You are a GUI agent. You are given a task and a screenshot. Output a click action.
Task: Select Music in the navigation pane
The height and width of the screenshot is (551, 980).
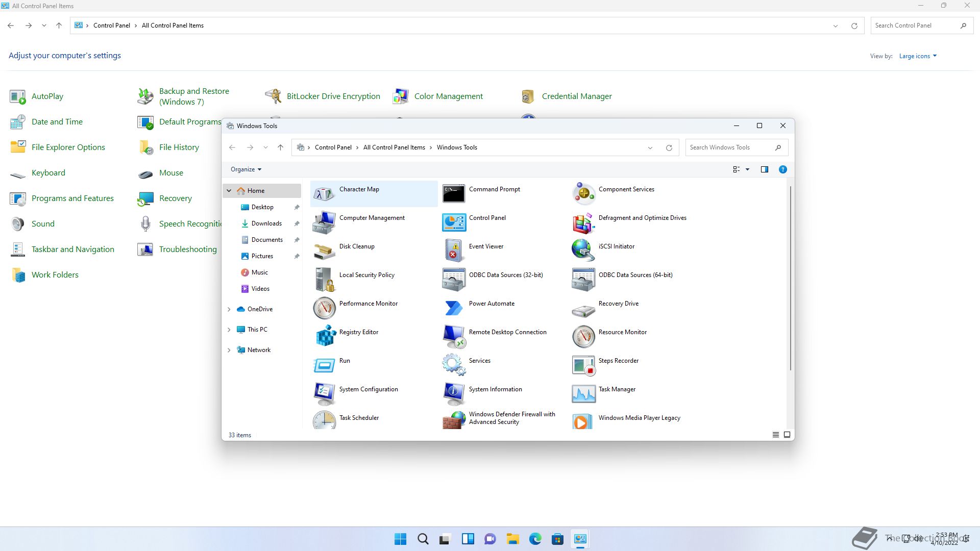click(260, 272)
